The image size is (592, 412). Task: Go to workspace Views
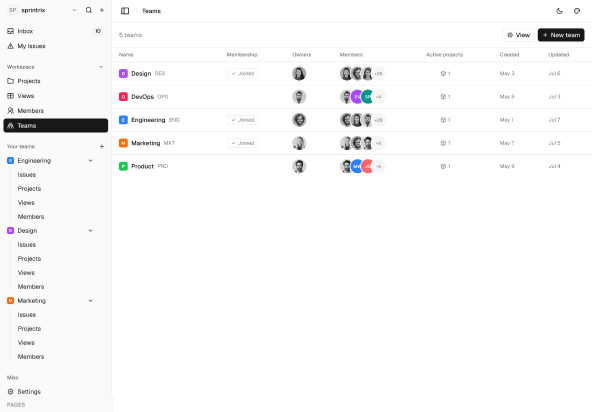pos(56,96)
